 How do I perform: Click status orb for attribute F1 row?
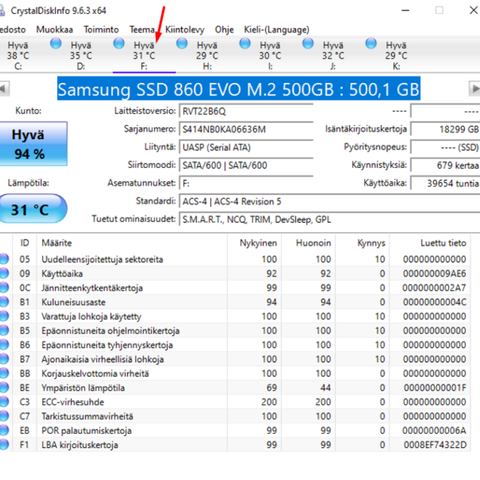pos(4,445)
